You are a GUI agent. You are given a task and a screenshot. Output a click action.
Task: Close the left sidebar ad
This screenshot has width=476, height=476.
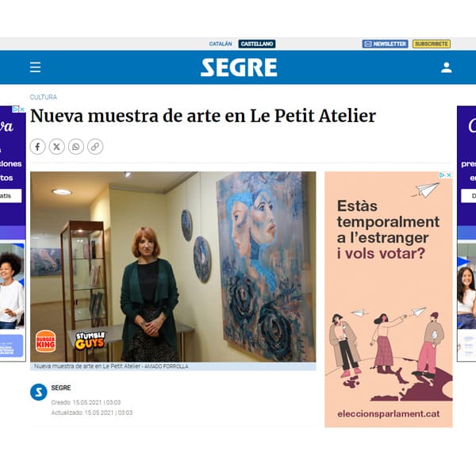point(22,109)
